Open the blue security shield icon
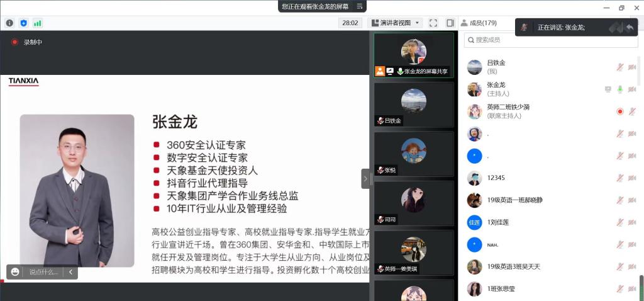Image resolution: width=644 pixels, height=301 pixels. point(24,23)
